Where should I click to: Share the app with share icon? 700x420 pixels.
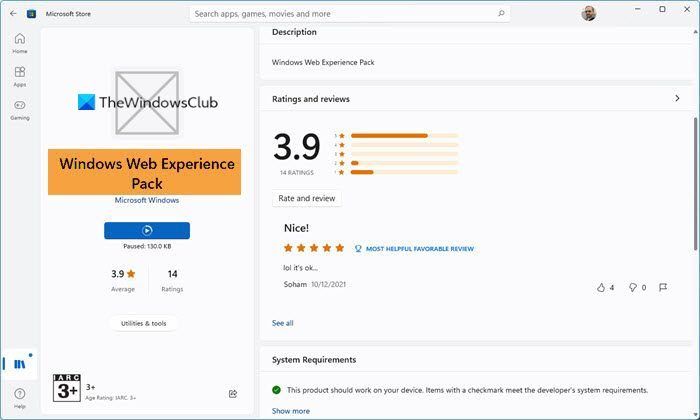tap(233, 394)
